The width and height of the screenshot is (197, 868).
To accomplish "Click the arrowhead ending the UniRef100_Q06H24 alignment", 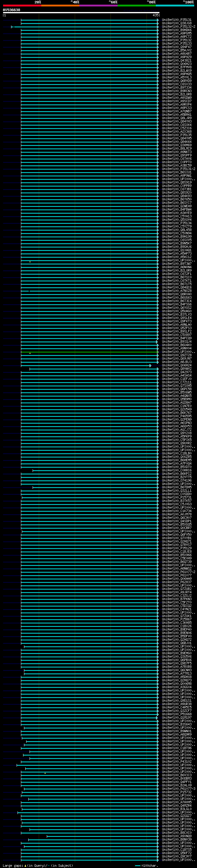I will [151, 365].
